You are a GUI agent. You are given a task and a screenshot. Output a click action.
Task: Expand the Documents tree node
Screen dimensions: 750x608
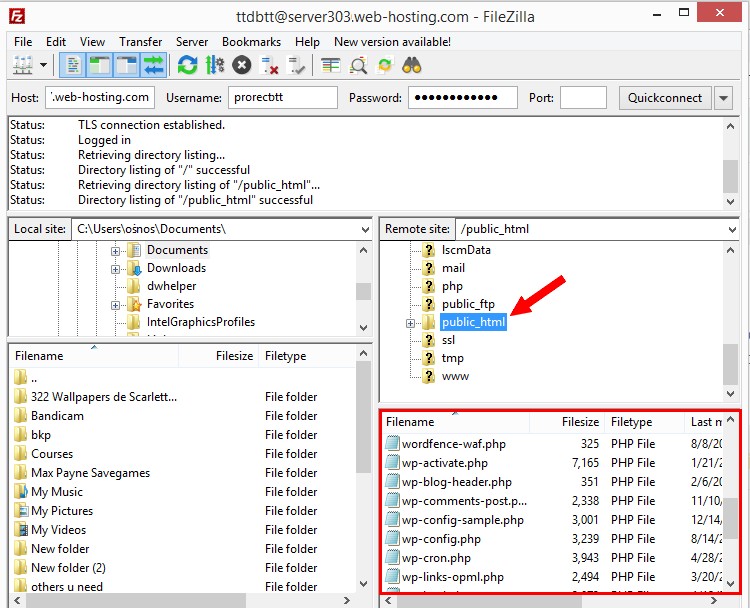[x=115, y=251]
